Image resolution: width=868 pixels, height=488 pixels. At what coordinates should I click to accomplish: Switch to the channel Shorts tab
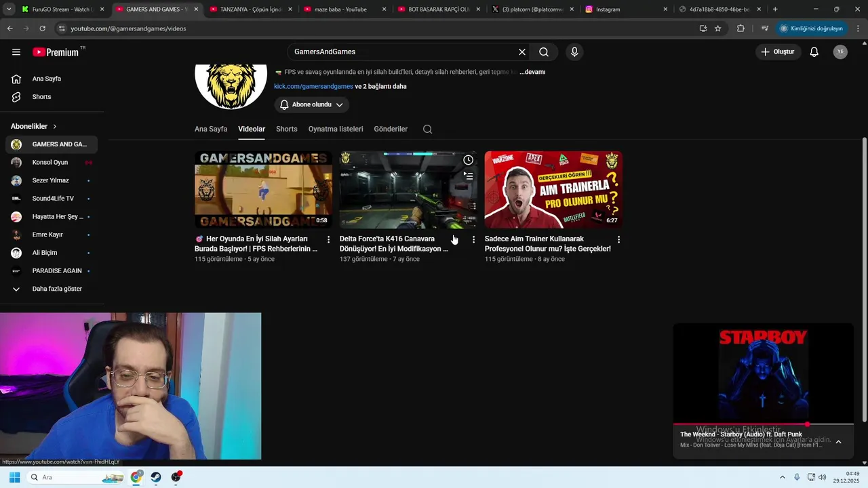tap(287, 129)
